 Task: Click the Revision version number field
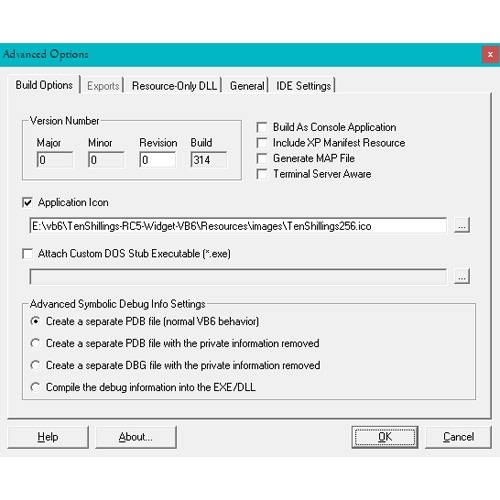(158, 160)
